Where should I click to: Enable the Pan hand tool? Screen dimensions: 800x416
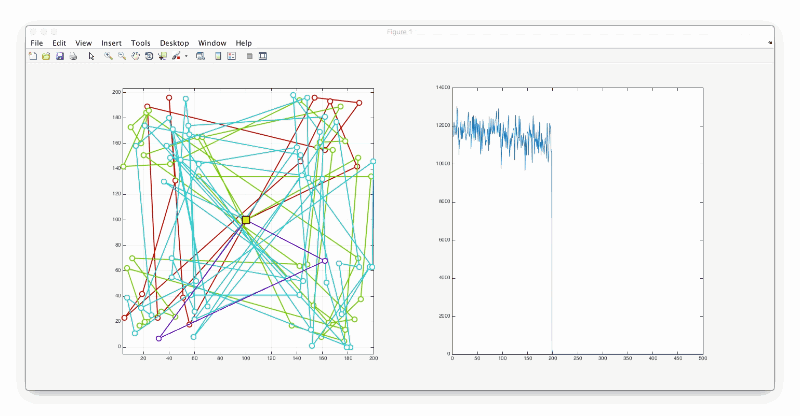pyautogui.click(x=135, y=56)
